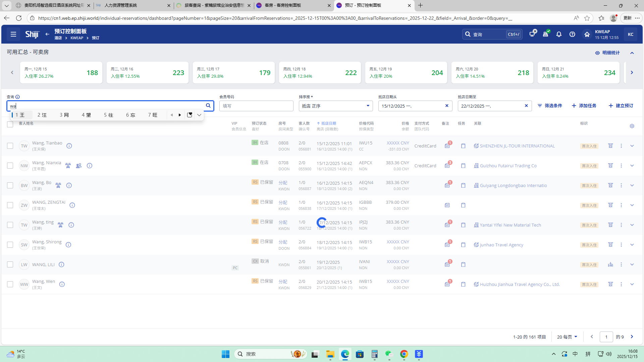This screenshot has width=644, height=362.
Task: Open the 20 per page dropdown
Action: [x=567, y=337]
